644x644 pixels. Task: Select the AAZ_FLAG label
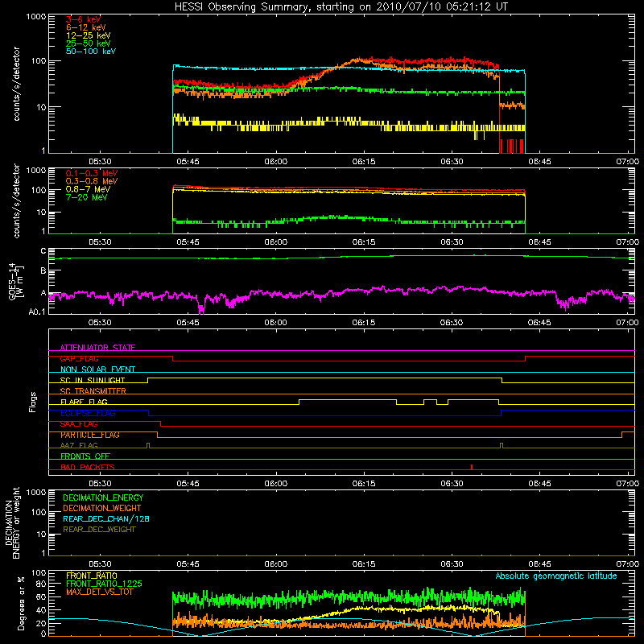79,445
